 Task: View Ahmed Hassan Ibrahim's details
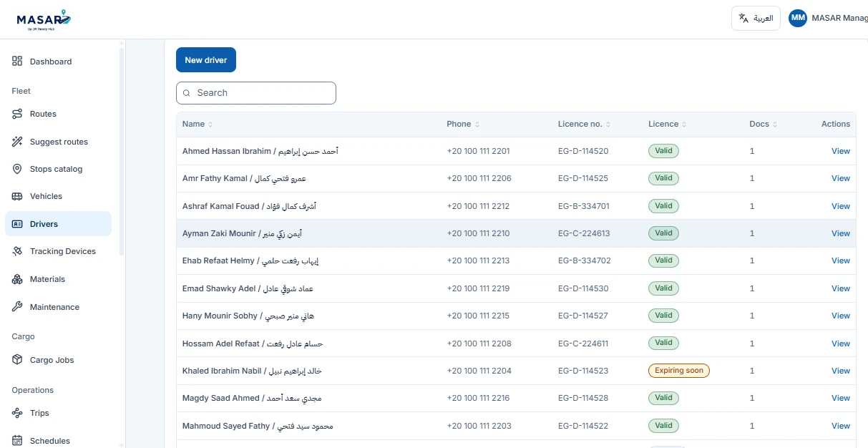[841, 151]
